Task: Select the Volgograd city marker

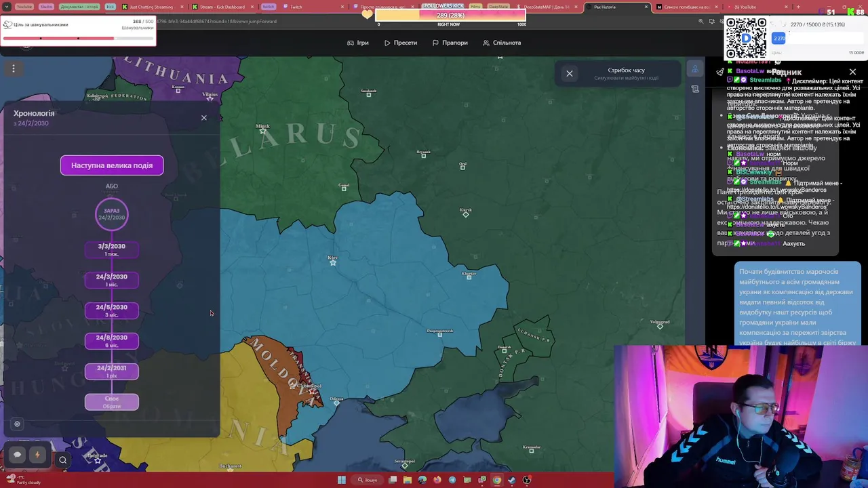Action: coord(660,326)
